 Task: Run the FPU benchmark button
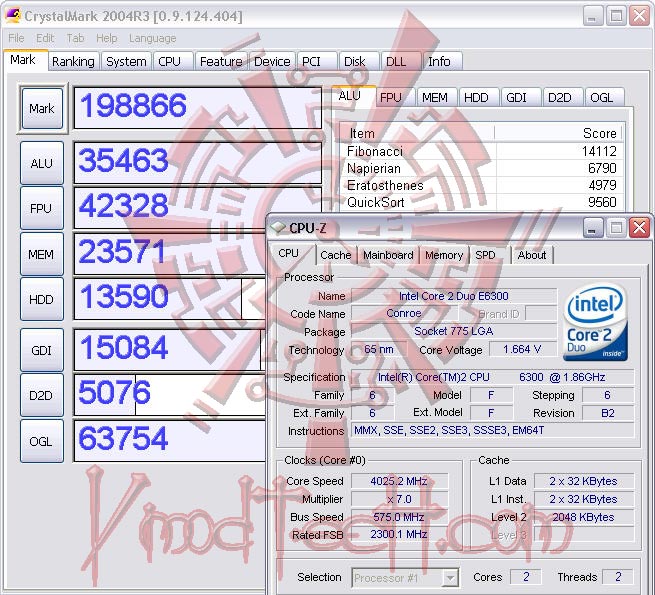(41, 208)
